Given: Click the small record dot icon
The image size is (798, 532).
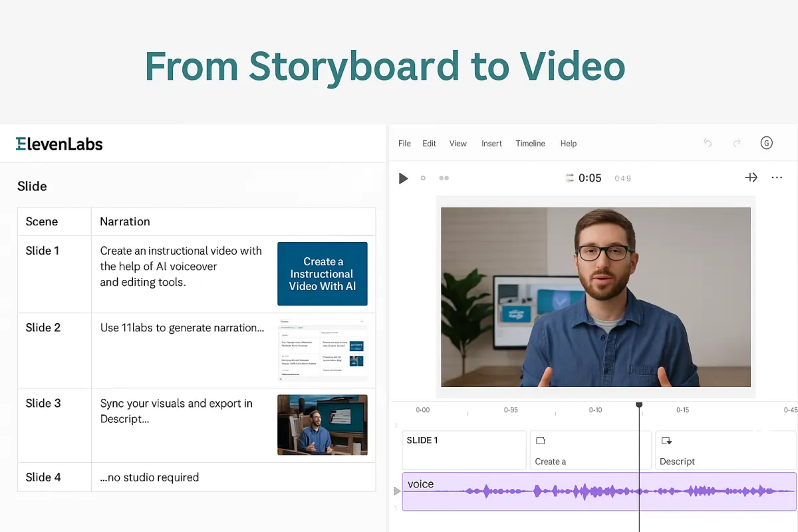Looking at the screenshot, I should 423,178.
